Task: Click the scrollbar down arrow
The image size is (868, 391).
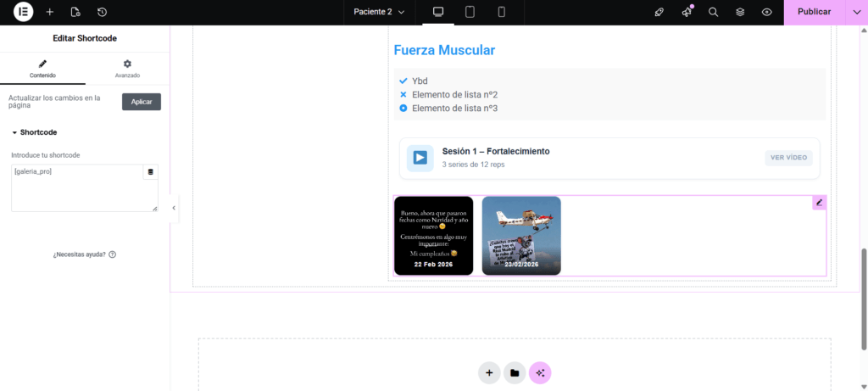Action: pos(864,386)
